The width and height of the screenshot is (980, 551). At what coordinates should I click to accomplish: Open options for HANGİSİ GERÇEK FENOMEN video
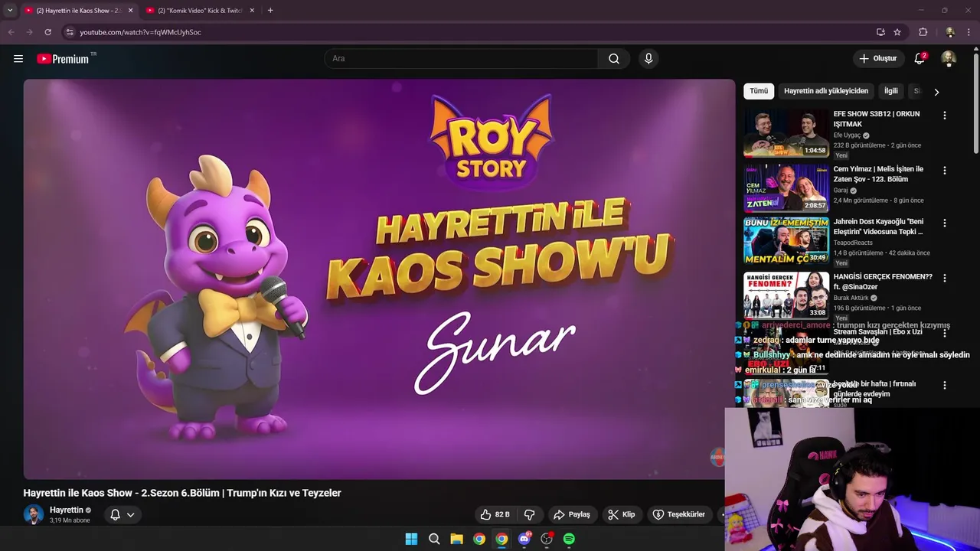pos(944,279)
